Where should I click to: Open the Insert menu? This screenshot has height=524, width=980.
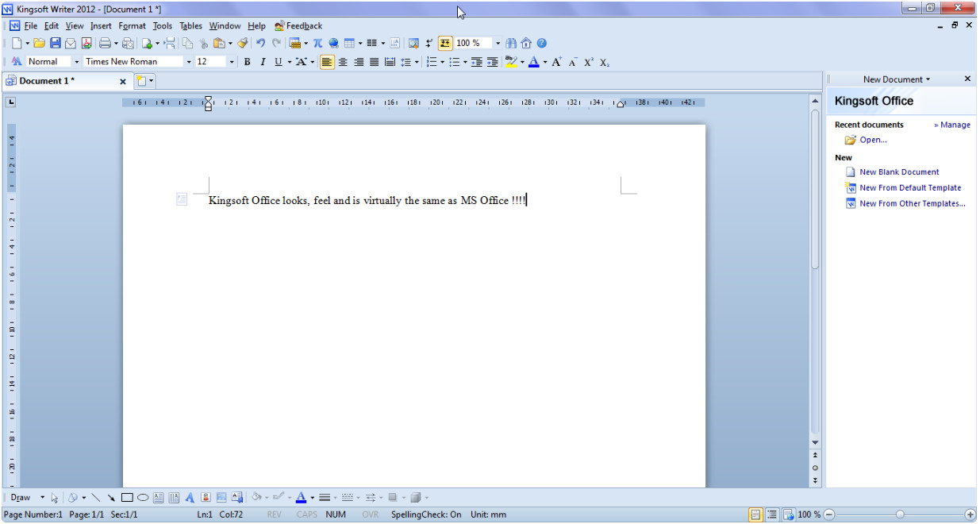point(101,25)
